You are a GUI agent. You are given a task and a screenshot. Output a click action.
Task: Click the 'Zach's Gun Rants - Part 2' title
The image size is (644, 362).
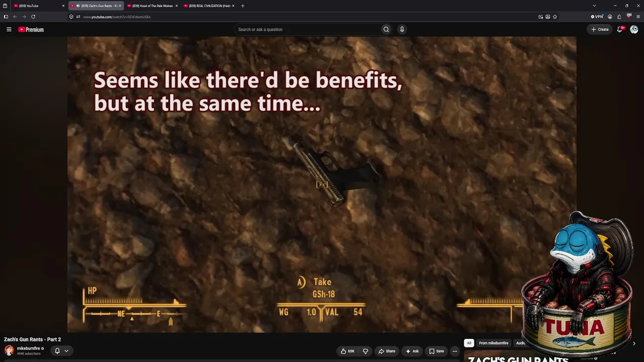[32, 339]
